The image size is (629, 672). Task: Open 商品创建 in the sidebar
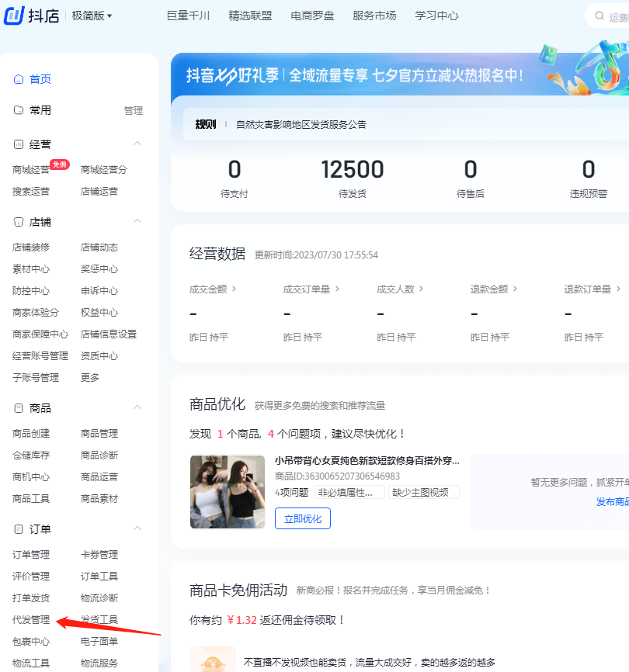click(31, 434)
